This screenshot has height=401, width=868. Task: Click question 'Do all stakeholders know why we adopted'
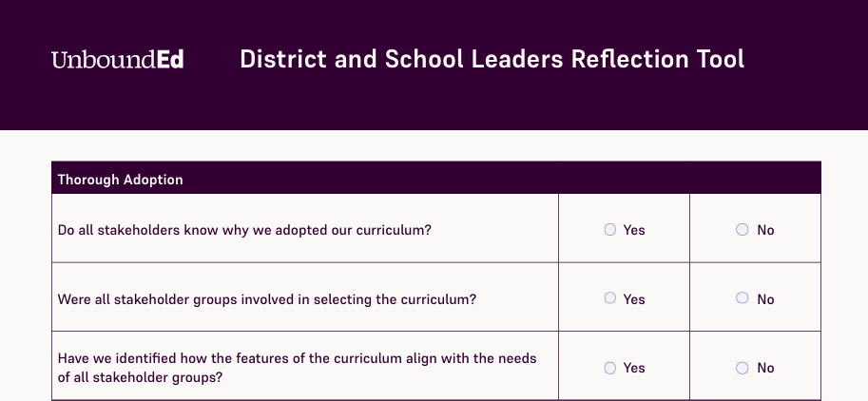point(244,230)
